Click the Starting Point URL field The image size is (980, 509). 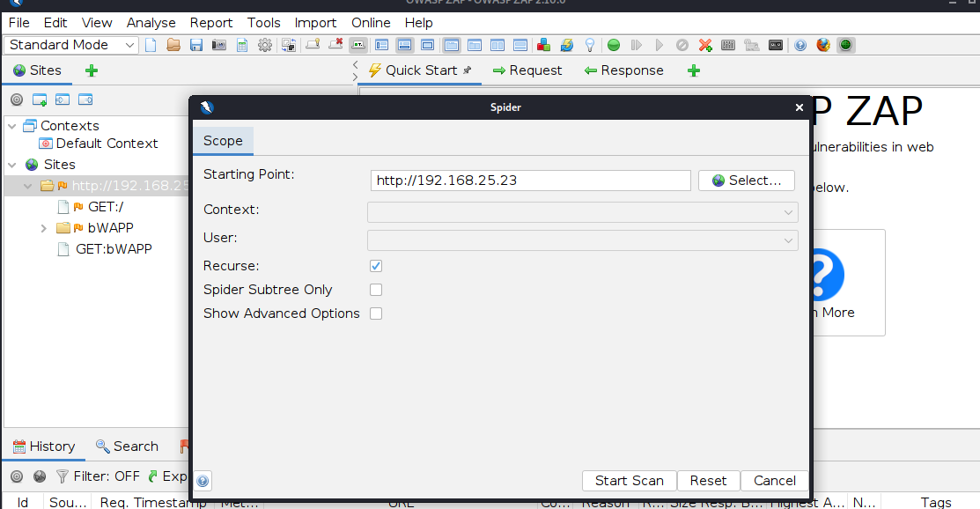[531, 181]
